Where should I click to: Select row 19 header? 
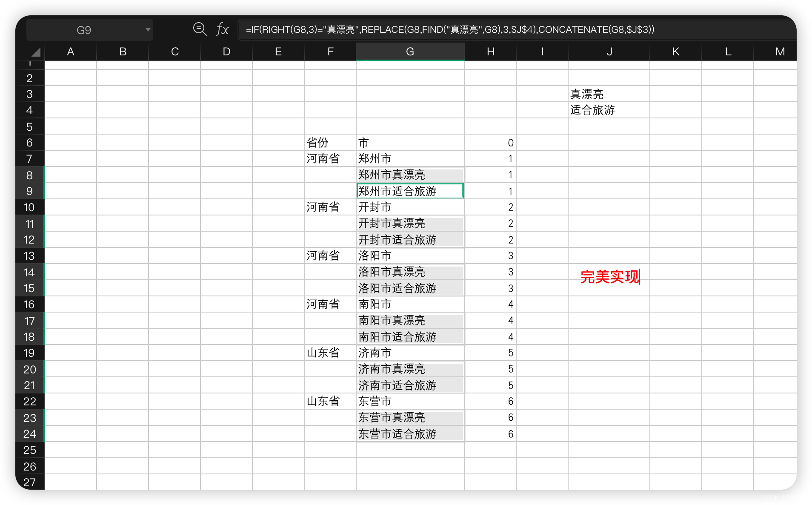click(x=30, y=353)
